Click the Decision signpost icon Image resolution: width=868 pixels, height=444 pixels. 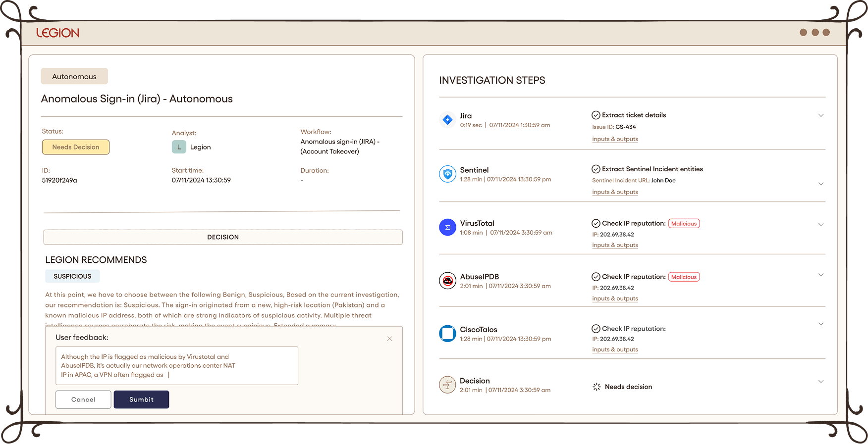tap(447, 385)
